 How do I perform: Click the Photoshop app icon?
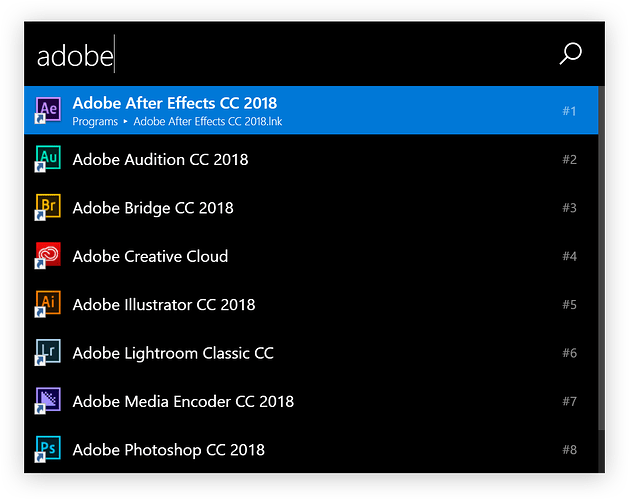tap(48, 449)
